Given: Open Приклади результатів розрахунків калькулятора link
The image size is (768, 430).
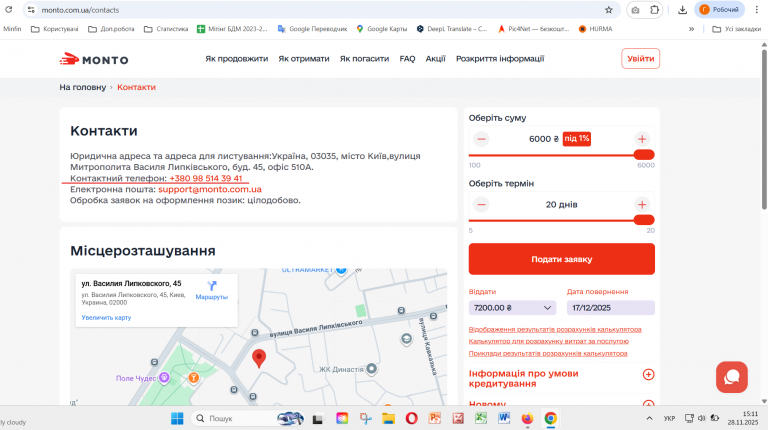Looking at the screenshot, I should [548, 353].
